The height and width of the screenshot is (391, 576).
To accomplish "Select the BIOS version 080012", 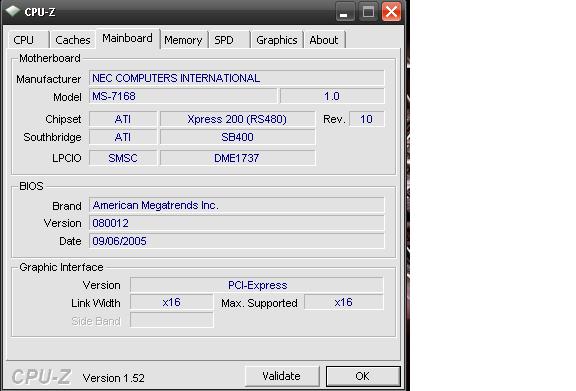I will (237, 223).
